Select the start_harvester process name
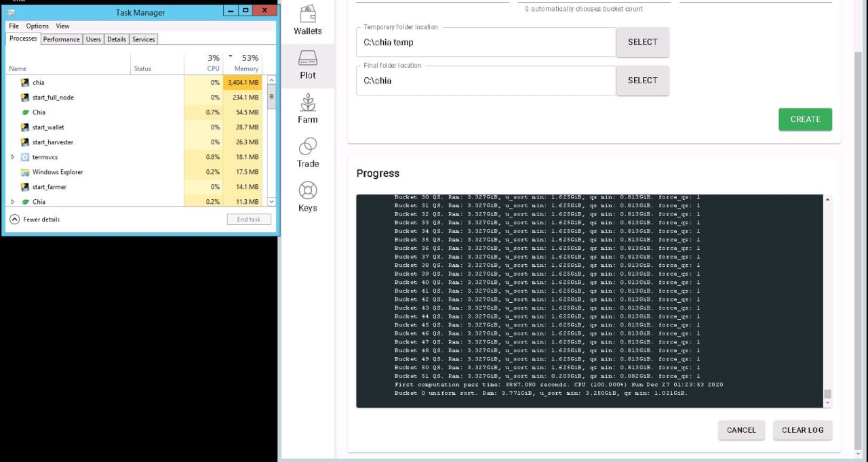The image size is (868, 462). click(x=53, y=142)
